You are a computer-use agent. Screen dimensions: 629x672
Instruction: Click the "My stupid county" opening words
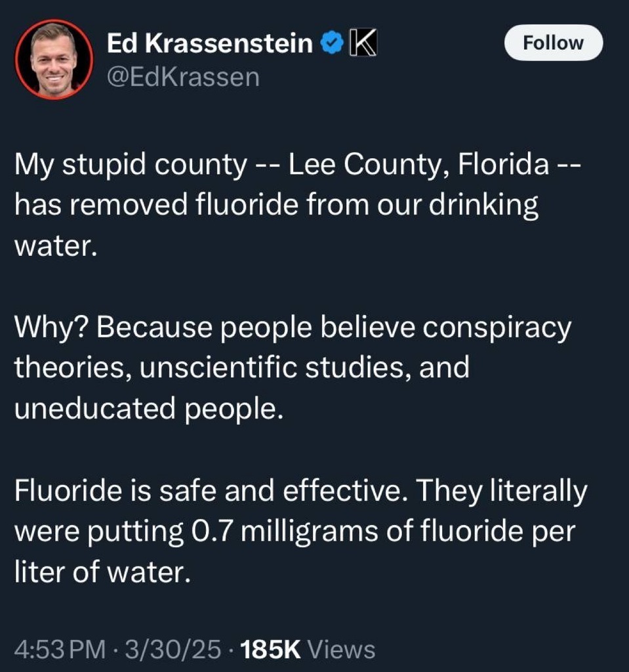130,164
